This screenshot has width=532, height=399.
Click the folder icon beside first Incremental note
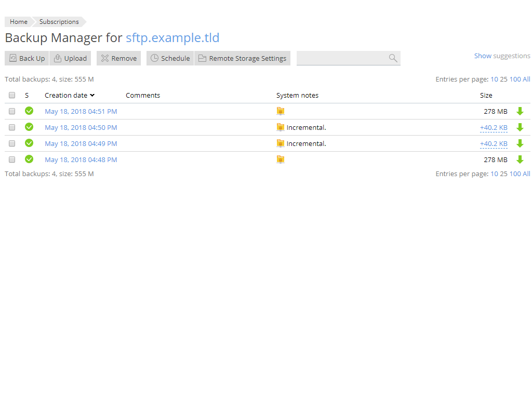[x=281, y=127]
